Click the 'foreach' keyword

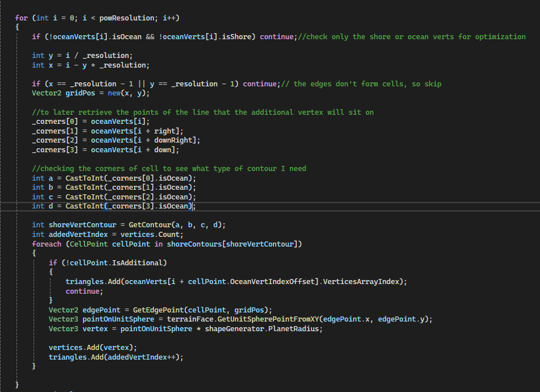(47, 244)
